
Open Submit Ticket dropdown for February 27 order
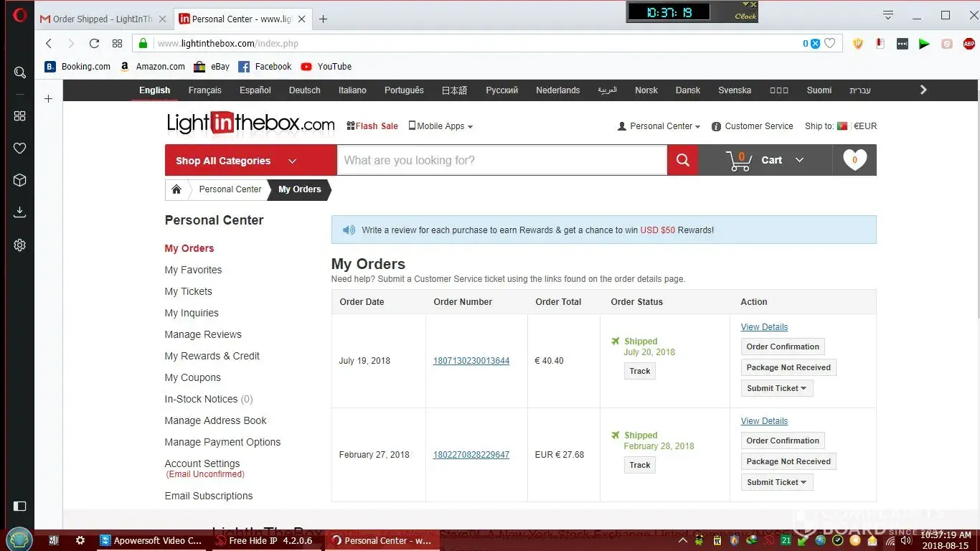[777, 482]
